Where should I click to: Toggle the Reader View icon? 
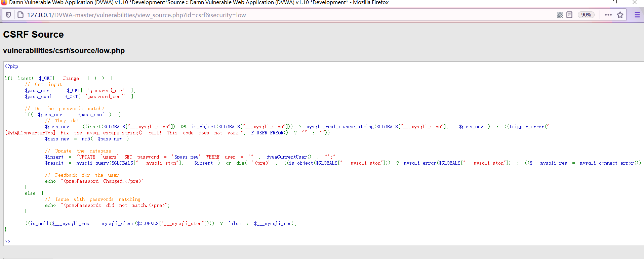(569, 15)
